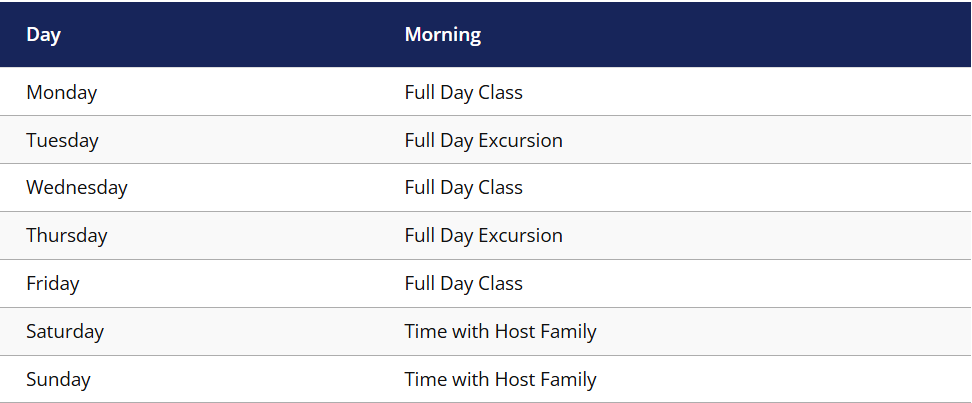Image resolution: width=972 pixels, height=403 pixels.
Task: Click the Friday day cell
Action: coord(53,284)
